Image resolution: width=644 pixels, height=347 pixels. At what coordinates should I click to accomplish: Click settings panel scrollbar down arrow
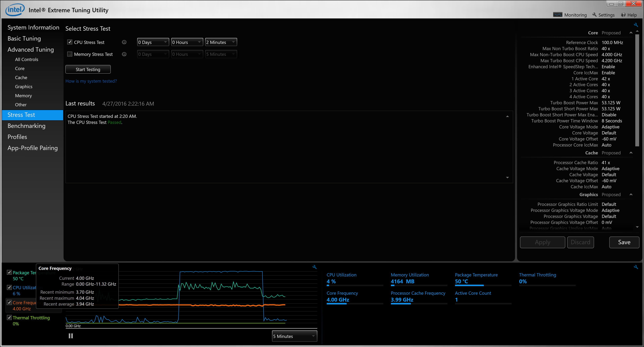(637, 227)
